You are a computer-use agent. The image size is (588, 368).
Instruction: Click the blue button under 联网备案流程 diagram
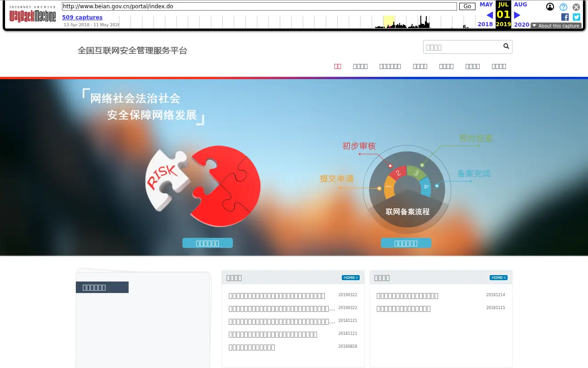[x=406, y=243]
